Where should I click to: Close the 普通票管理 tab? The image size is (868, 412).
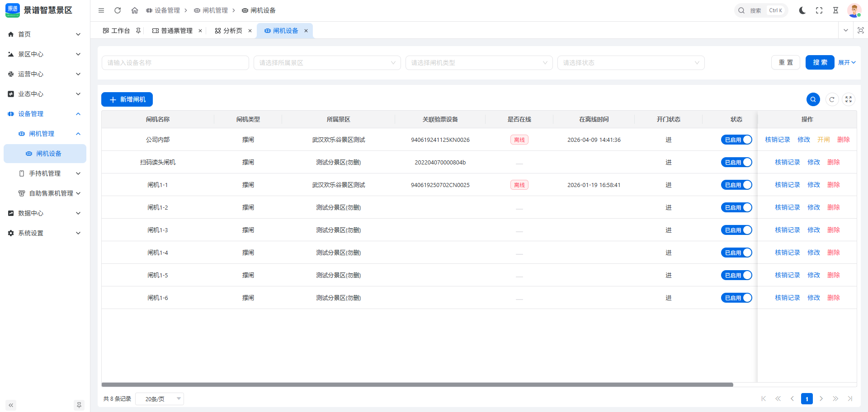coord(200,31)
